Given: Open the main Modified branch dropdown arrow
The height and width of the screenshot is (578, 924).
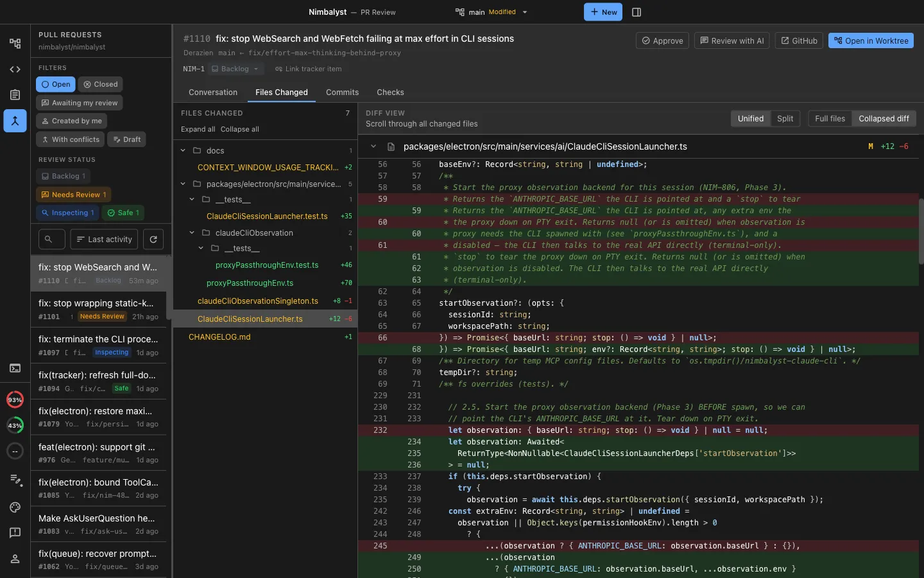Looking at the screenshot, I should pos(525,12).
